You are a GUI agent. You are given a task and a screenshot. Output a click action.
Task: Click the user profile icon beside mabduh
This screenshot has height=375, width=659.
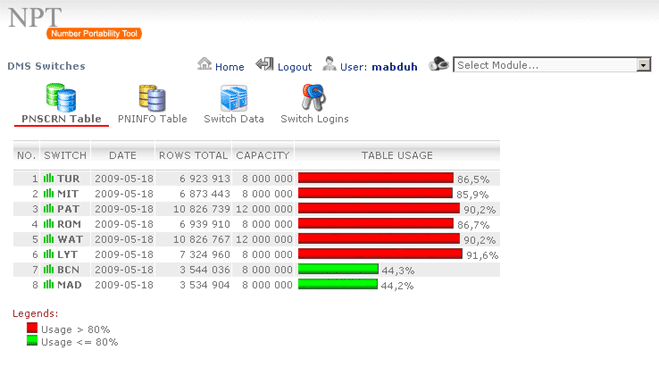330,64
